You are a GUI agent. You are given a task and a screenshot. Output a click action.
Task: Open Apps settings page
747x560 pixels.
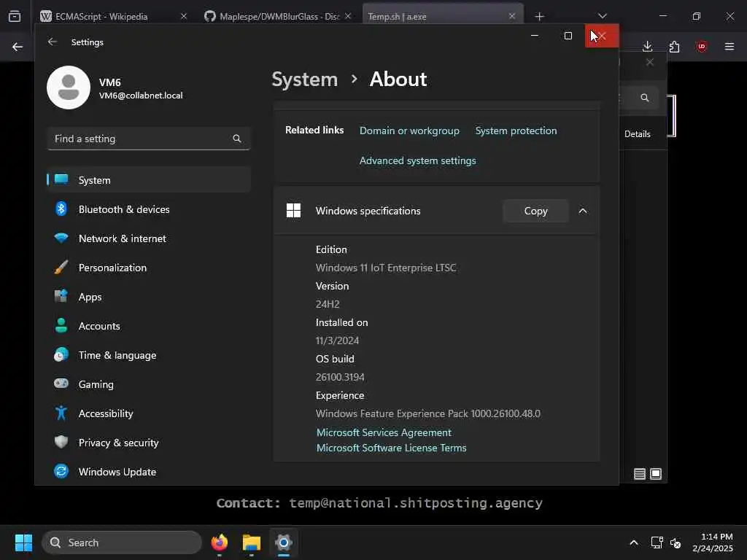point(149,297)
